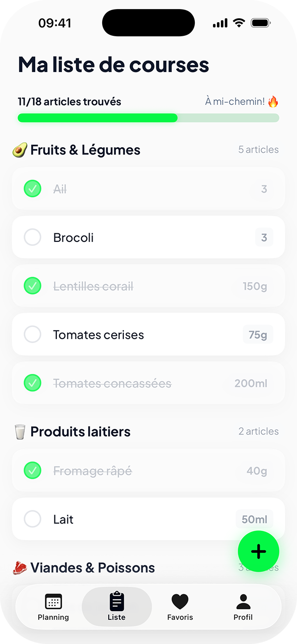
Task: Check off the Brocoli item
Action: point(32,237)
